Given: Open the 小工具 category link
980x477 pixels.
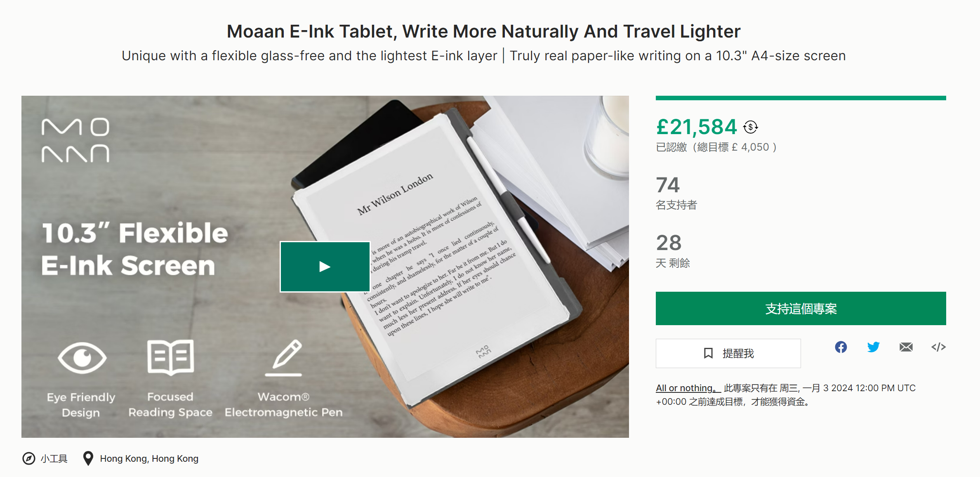Looking at the screenshot, I should (x=54, y=458).
